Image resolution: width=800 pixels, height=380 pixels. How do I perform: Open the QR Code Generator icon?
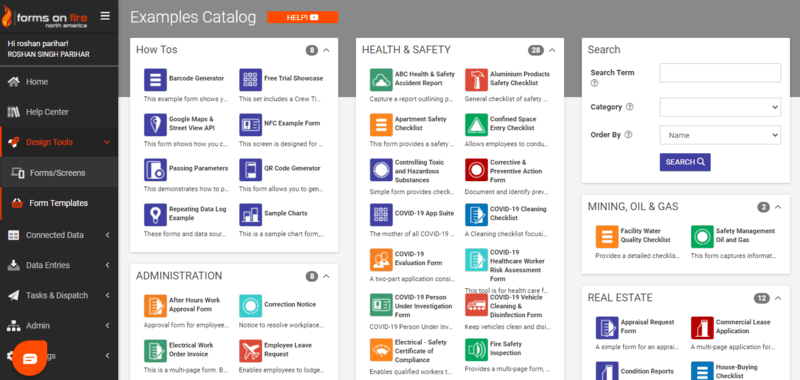coord(251,169)
